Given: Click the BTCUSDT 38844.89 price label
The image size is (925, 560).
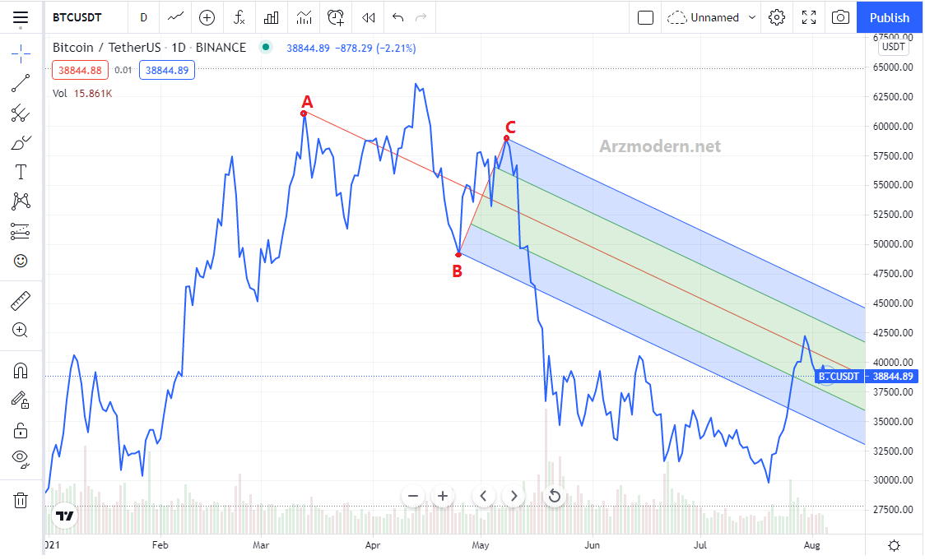Looking at the screenshot, I should (867, 376).
